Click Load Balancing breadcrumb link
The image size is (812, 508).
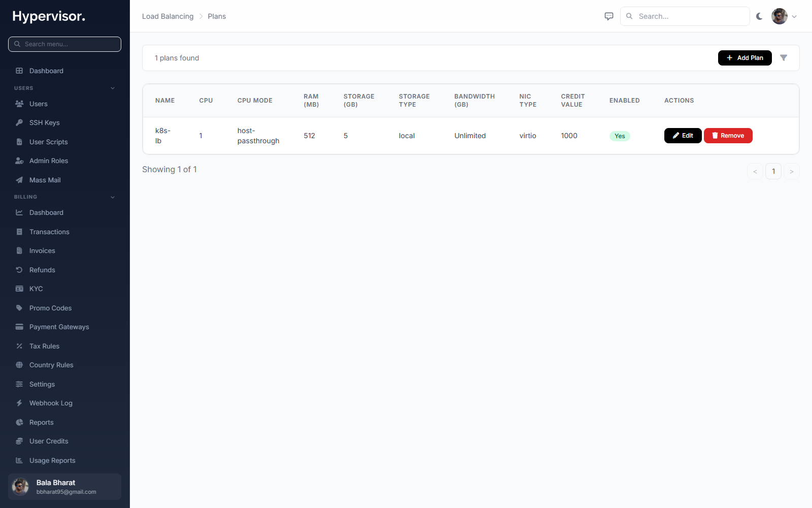point(167,16)
